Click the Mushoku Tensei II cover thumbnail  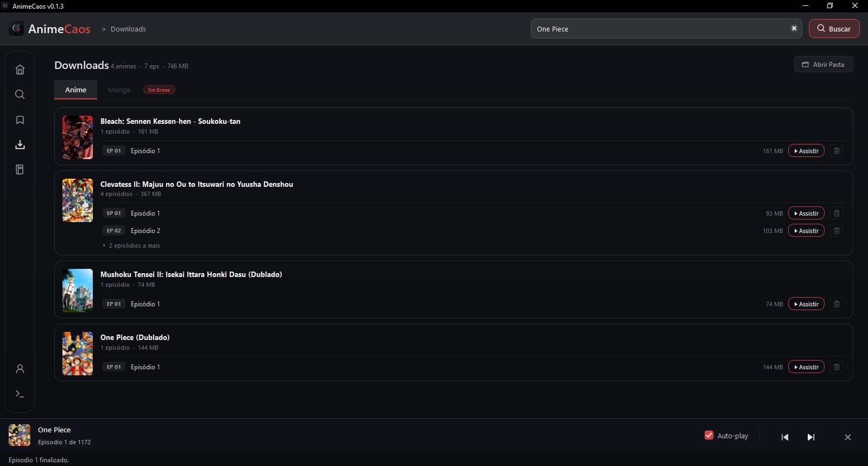(x=78, y=291)
